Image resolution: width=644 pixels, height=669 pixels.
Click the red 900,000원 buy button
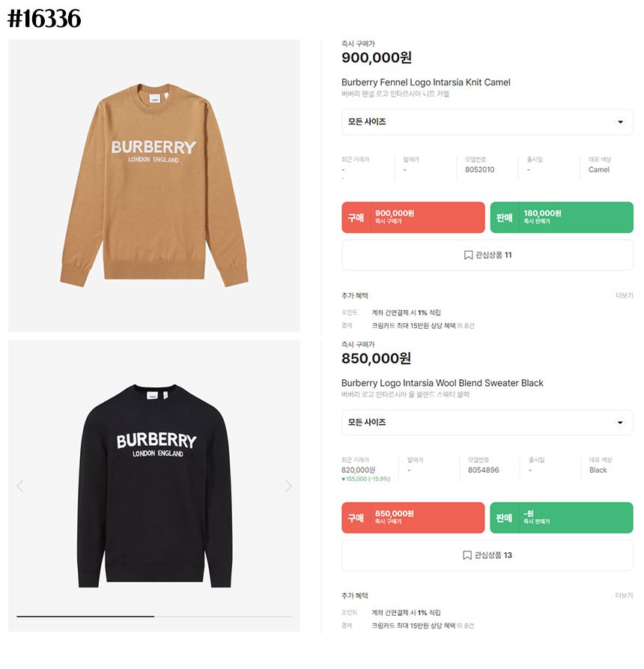(x=413, y=217)
